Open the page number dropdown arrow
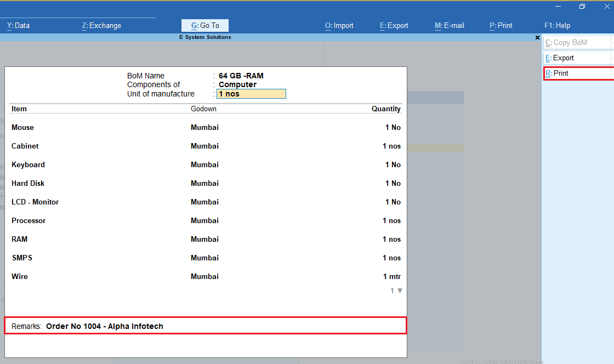The image size is (614, 364). (x=400, y=291)
